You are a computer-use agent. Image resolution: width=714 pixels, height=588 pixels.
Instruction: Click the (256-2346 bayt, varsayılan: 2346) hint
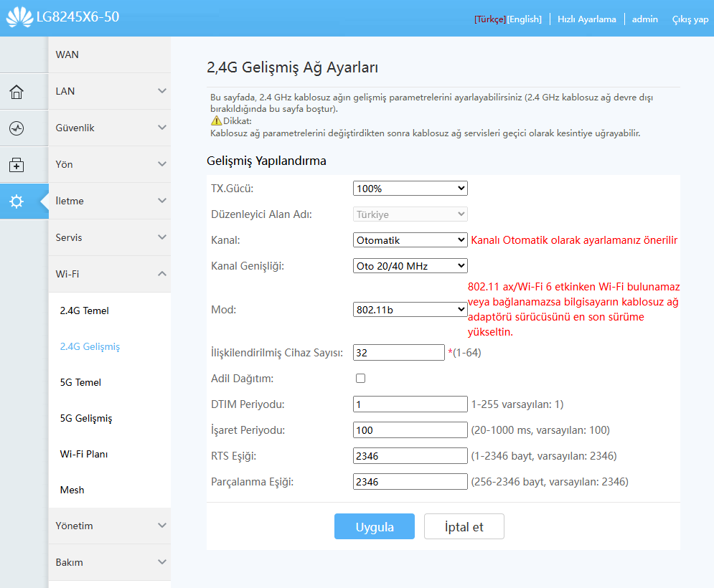550,482
